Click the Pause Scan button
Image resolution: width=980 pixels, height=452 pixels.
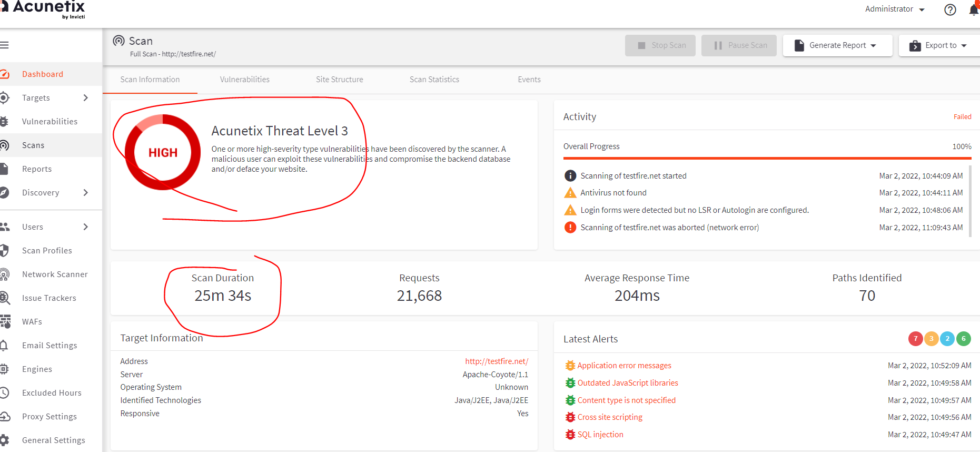(x=739, y=45)
